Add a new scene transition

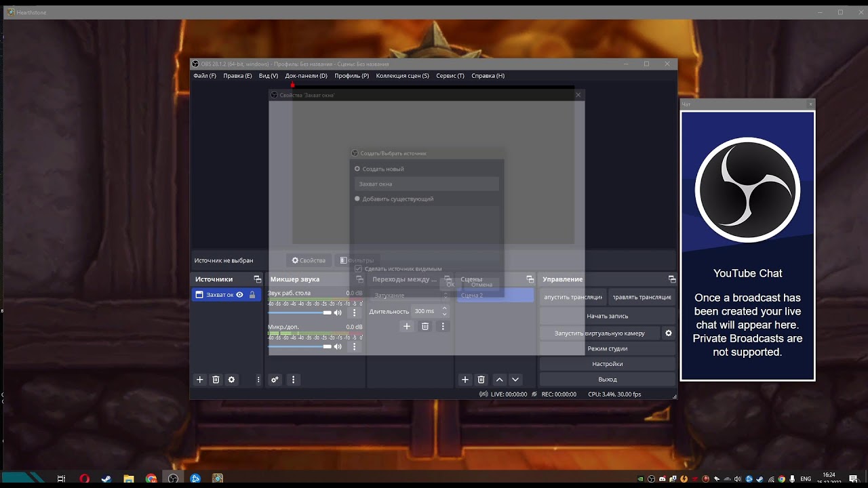point(407,326)
